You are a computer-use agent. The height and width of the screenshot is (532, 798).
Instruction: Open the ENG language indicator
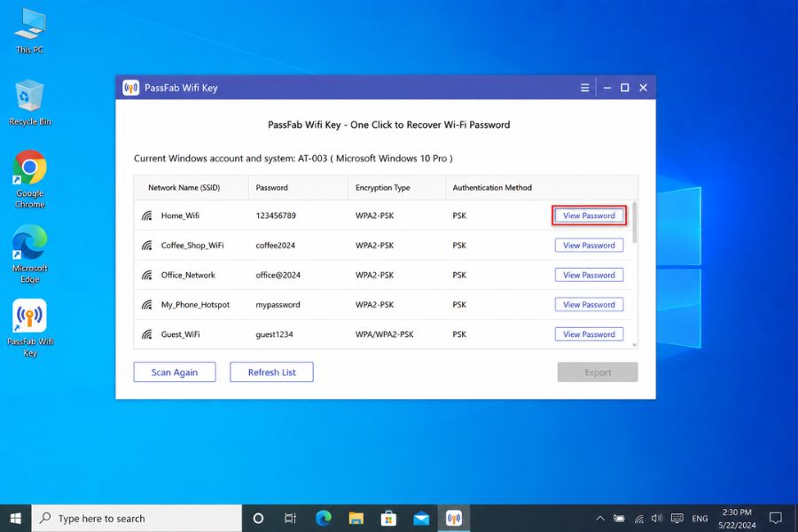pos(700,518)
